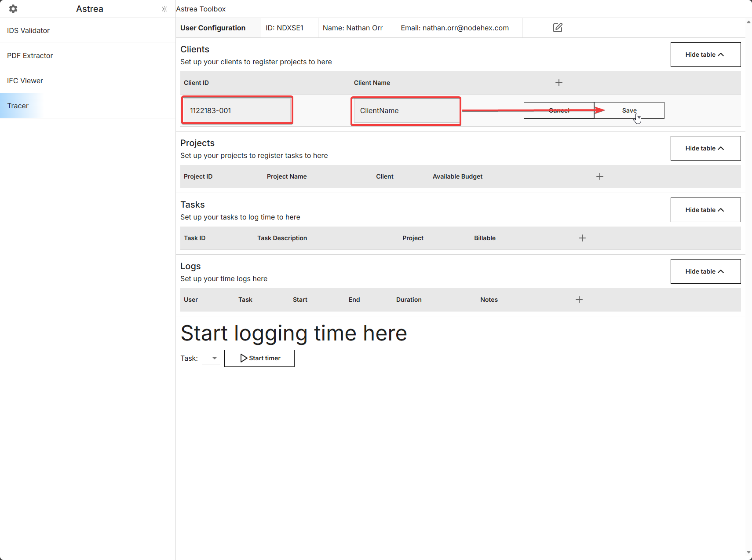Open the IDS Validator tool

point(28,30)
